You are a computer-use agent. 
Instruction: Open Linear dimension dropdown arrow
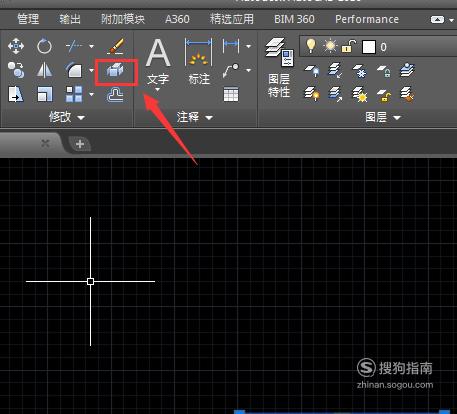coord(248,46)
